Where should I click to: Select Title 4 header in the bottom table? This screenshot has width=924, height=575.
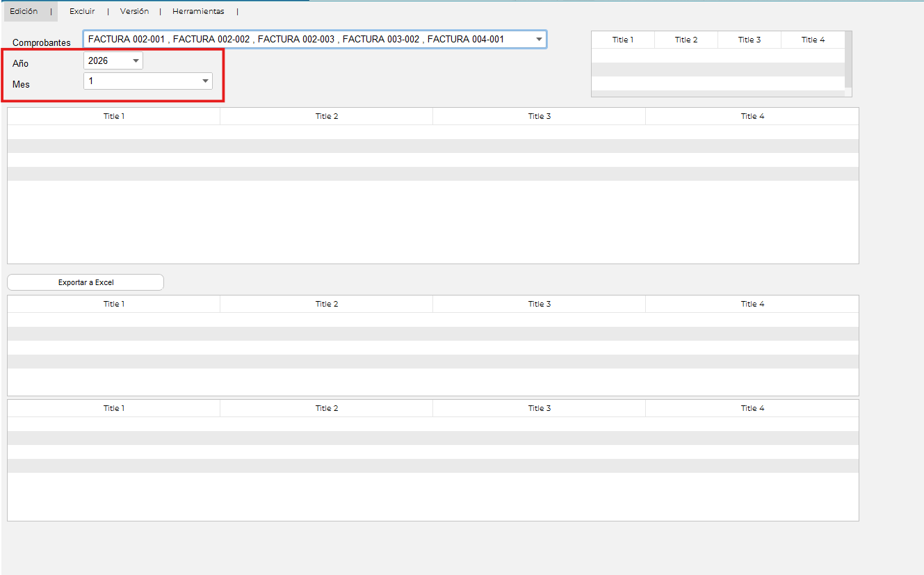(752, 408)
